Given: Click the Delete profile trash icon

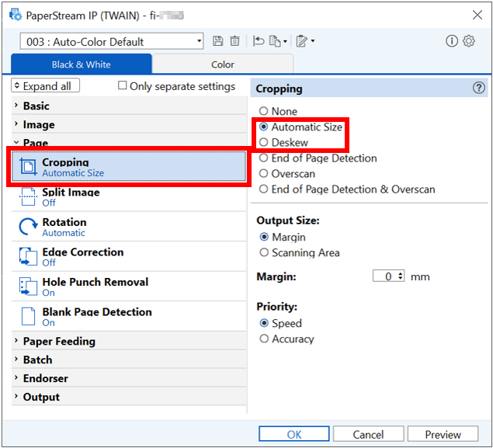Looking at the screenshot, I should point(234,41).
